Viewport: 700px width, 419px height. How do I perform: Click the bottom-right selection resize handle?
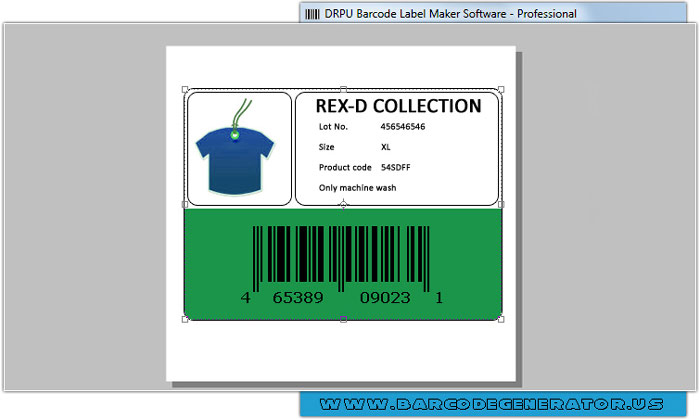501,319
